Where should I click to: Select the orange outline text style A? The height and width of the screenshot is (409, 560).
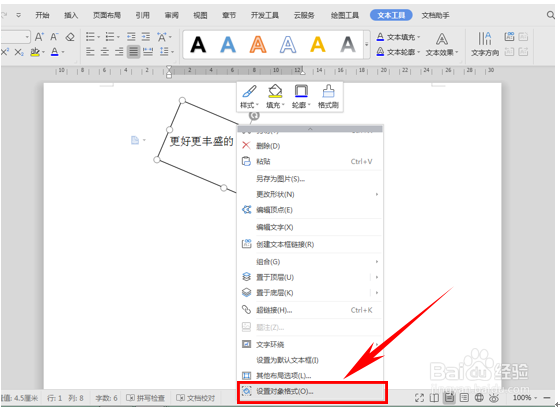(x=258, y=45)
